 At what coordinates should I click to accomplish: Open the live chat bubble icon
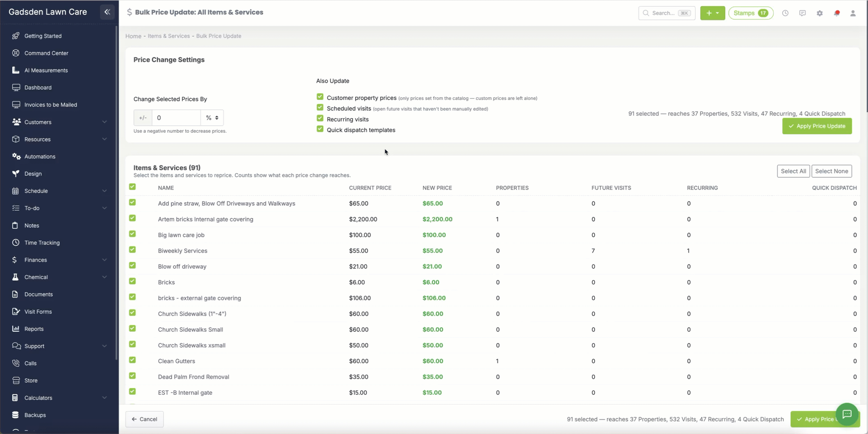847,414
